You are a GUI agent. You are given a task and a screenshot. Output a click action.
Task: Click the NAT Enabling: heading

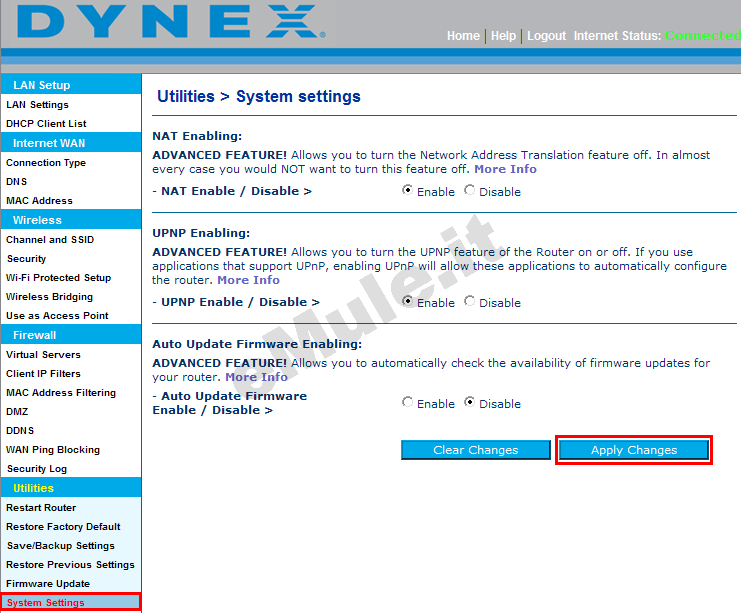click(197, 136)
